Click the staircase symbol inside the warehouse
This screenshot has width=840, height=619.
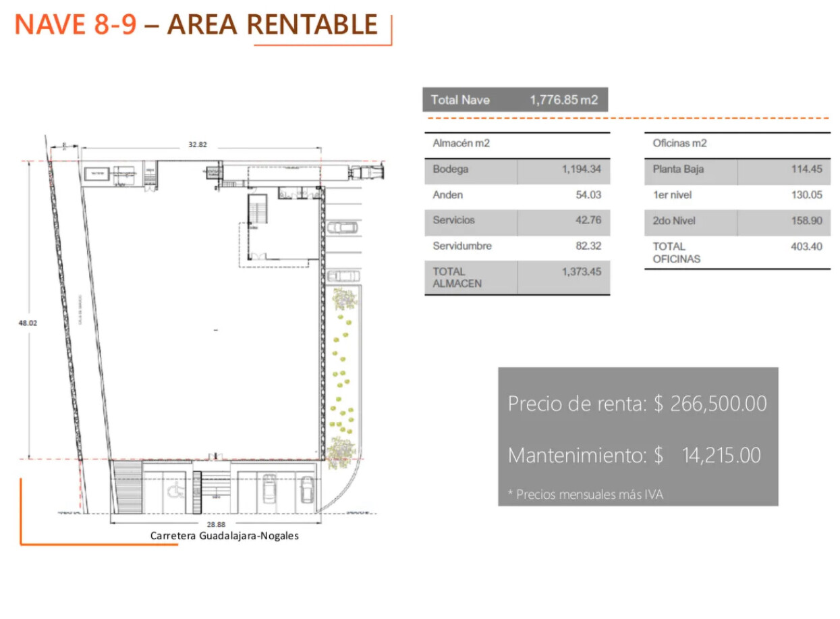click(258, 209)
